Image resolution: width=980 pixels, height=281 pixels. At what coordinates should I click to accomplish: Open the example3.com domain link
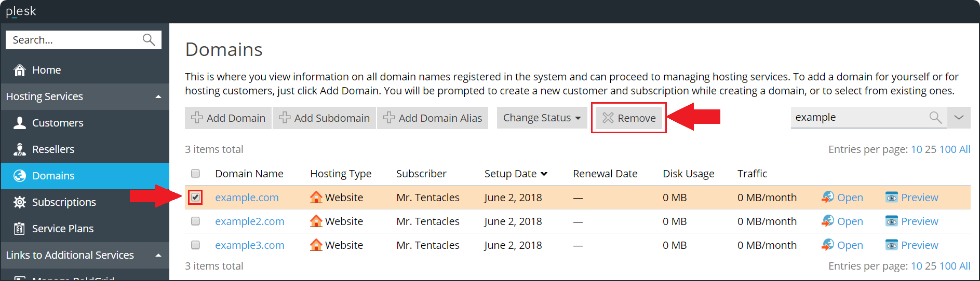[x=250, y=245]
